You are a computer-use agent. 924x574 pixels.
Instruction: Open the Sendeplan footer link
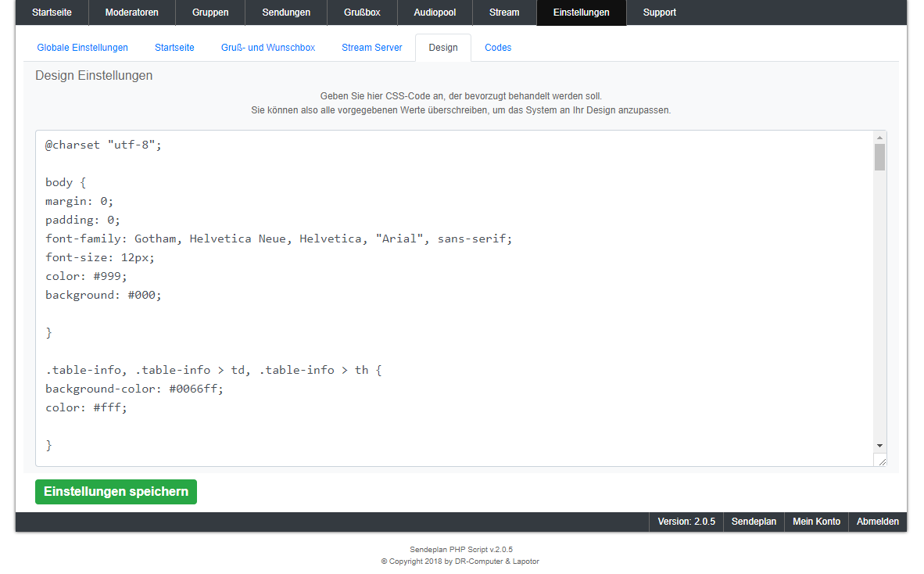click(754, 522)
